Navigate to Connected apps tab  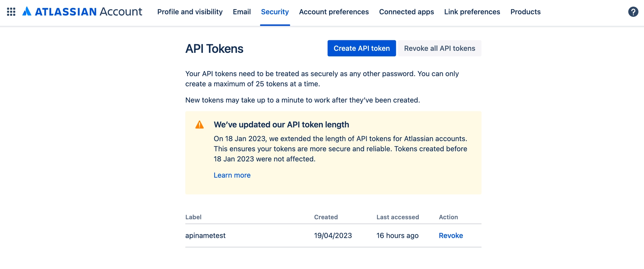406,12
